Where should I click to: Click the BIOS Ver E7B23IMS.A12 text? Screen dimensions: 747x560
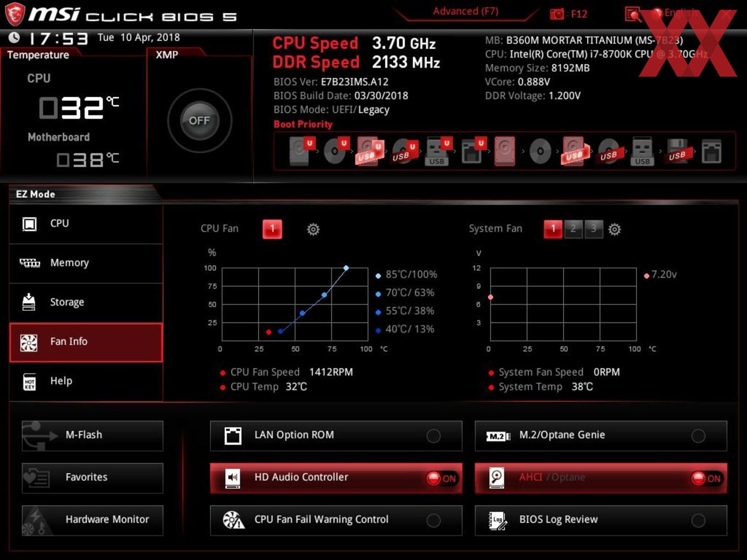[331, 82]
